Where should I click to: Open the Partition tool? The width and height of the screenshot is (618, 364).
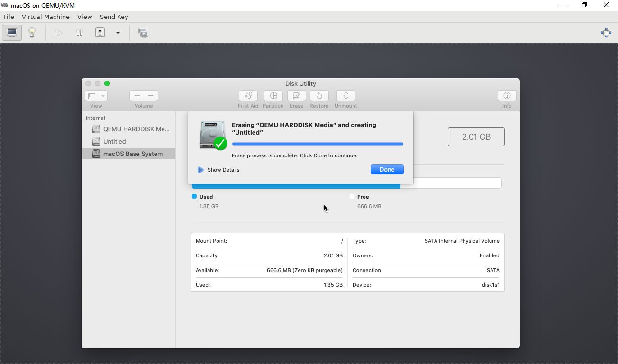(x=273, y=96)
